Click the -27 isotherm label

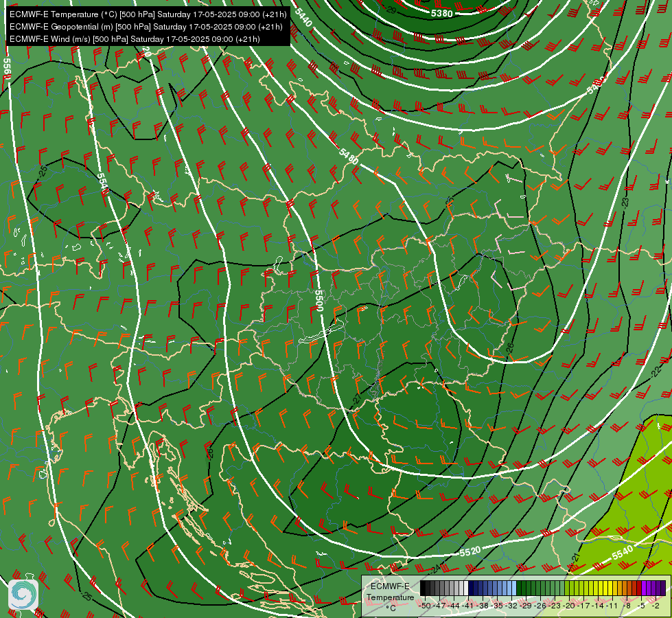click(357, 398)
